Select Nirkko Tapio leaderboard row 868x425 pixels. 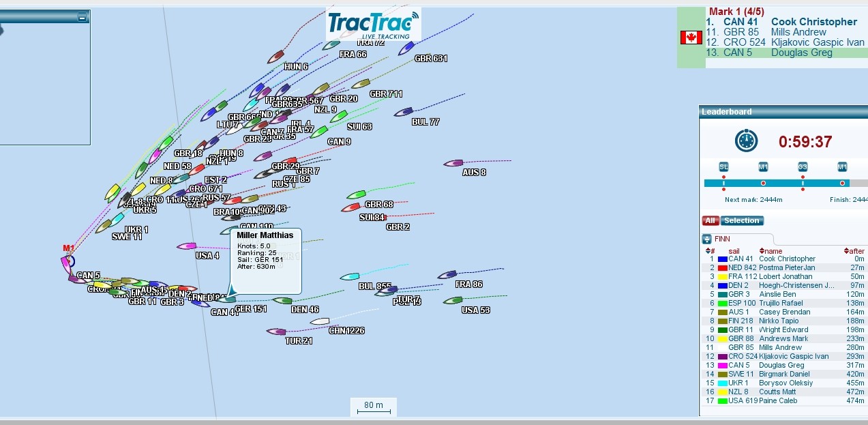pos(783,321)
